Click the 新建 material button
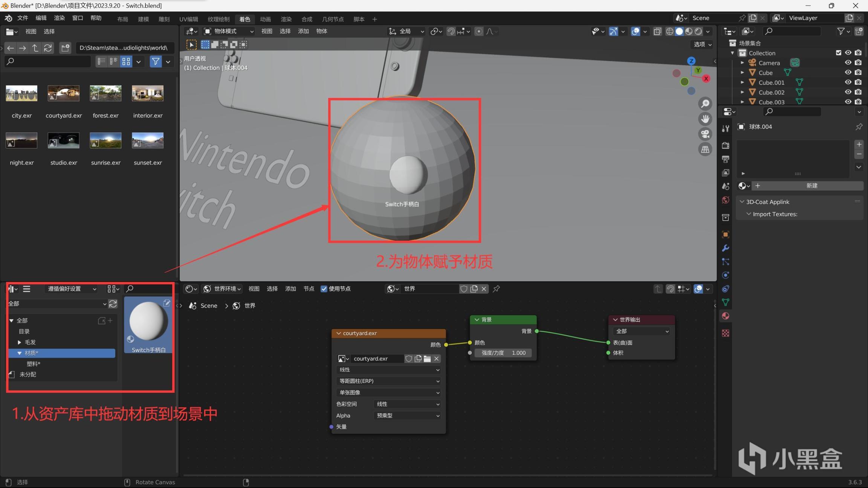 (x=811, y=186)
